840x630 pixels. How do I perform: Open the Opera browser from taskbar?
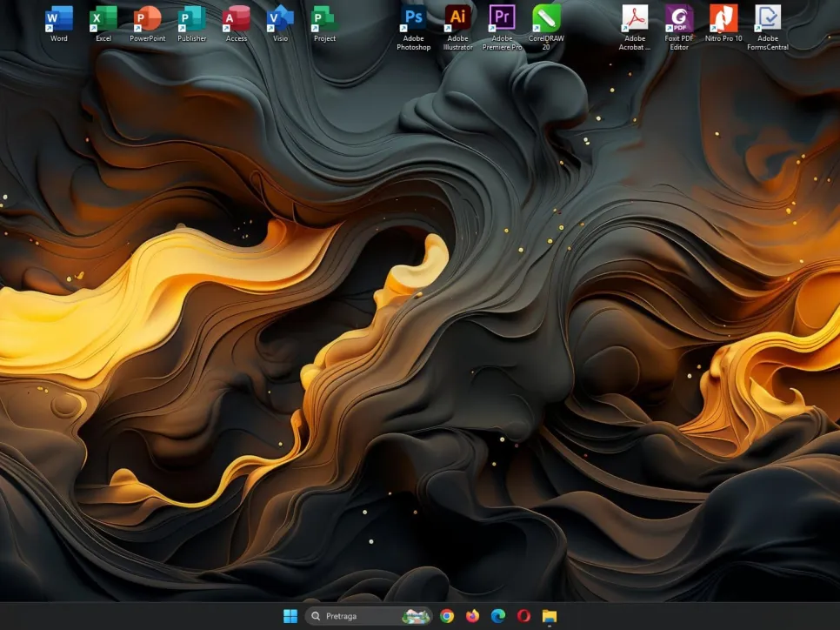point(524,616)
